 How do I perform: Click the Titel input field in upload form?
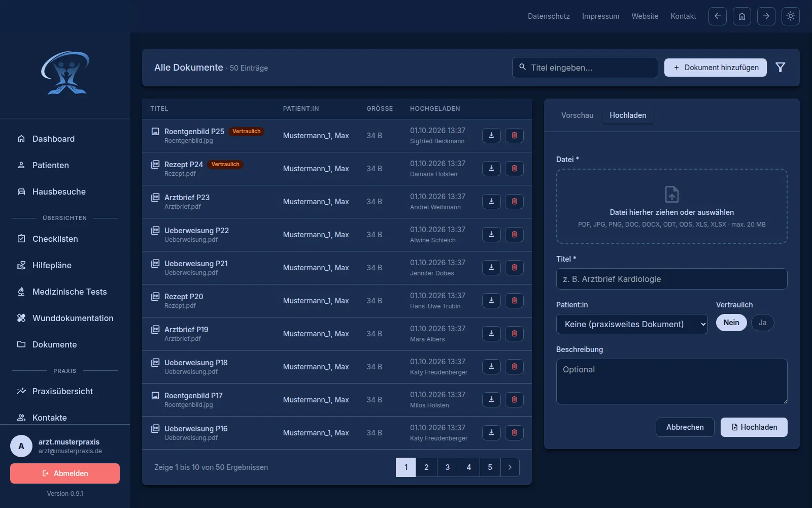pos(672,279)
